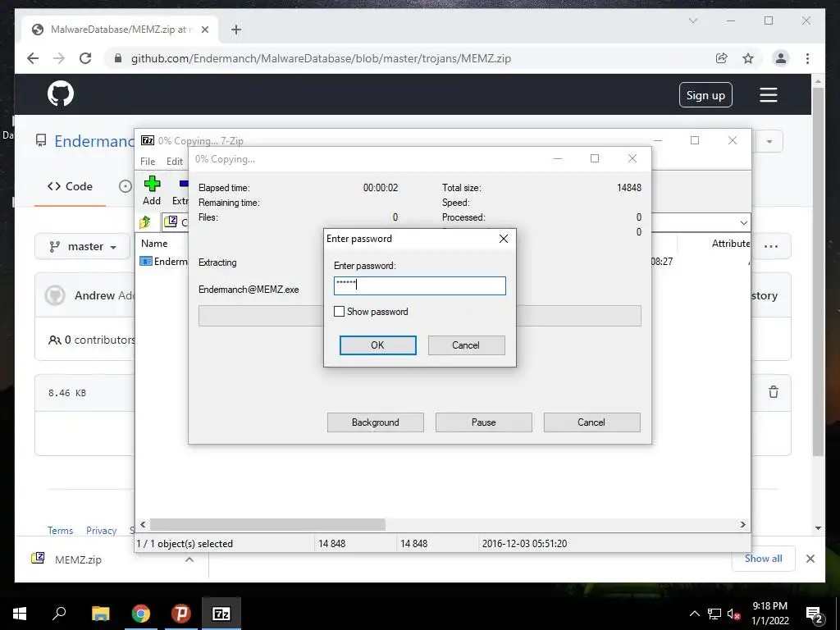Open the red P taskbar app
This screenshot has width=840, height=630.
pos(181,614)
